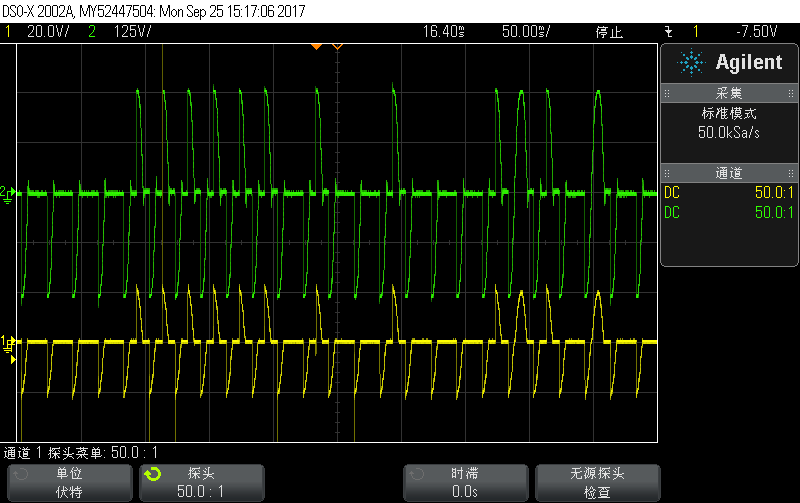Click the falling edge trigger icon
The height and width of the screenshot is (503, 800).
[x=669, y=32]
